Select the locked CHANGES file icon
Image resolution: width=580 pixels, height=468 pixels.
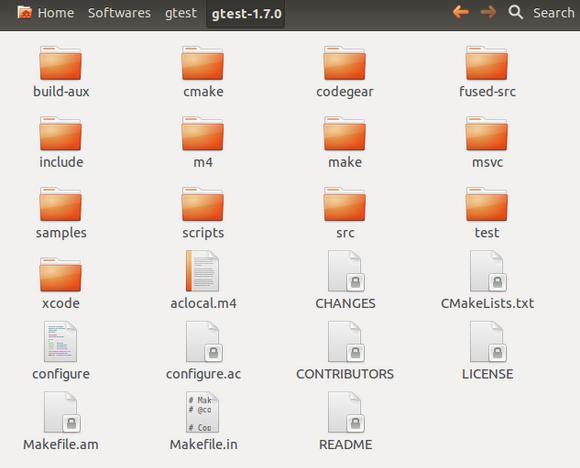pyautogui.click(x=346, y=271)
